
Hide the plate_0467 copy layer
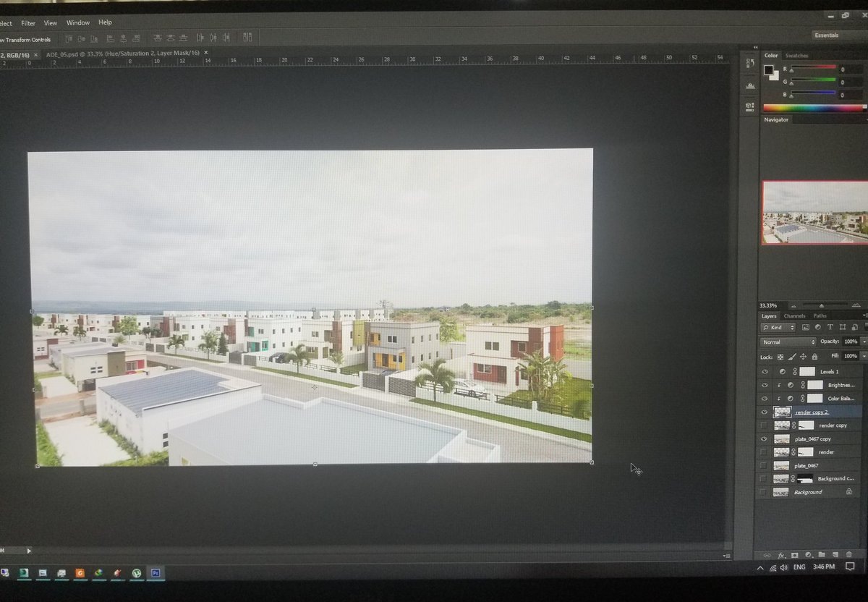(765, 438)
